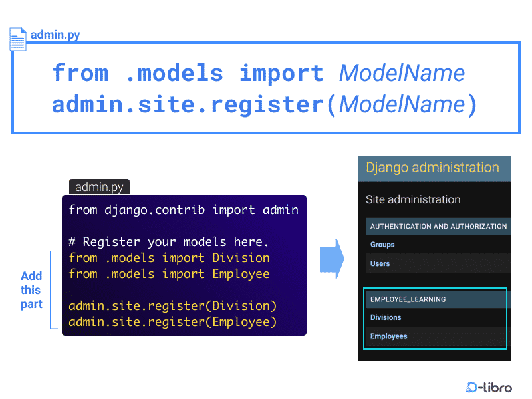This screenshot has height=399, width=532.
Task: Click the large 'admin.site.register(ModelName)' text
Action: coord(264,104)
